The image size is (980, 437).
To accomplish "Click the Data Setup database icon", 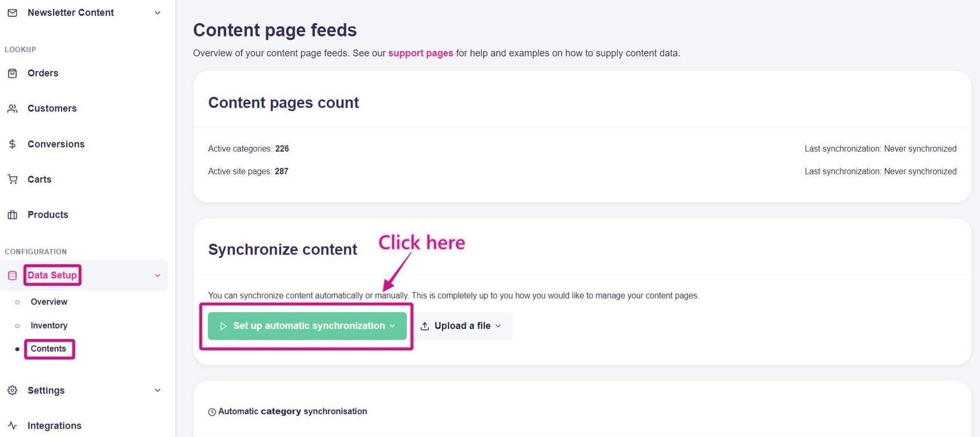I will click(x=12, y=276).
